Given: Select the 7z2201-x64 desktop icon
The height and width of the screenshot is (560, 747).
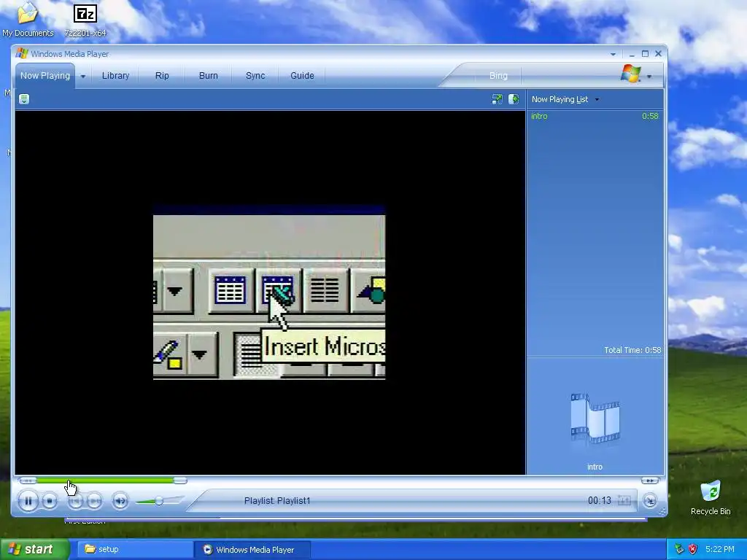Looking at the screenshot, I should pos(85,20).
